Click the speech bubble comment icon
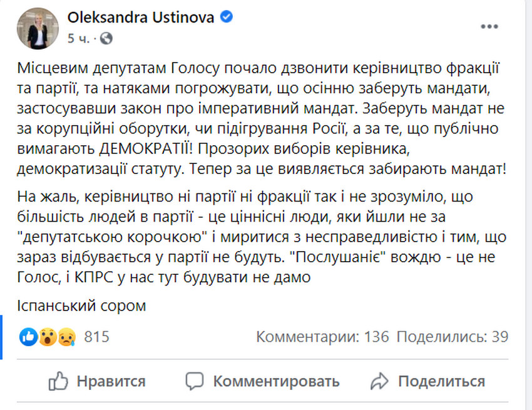Viewport: 532px width, 410px height. tap(195, 381)
